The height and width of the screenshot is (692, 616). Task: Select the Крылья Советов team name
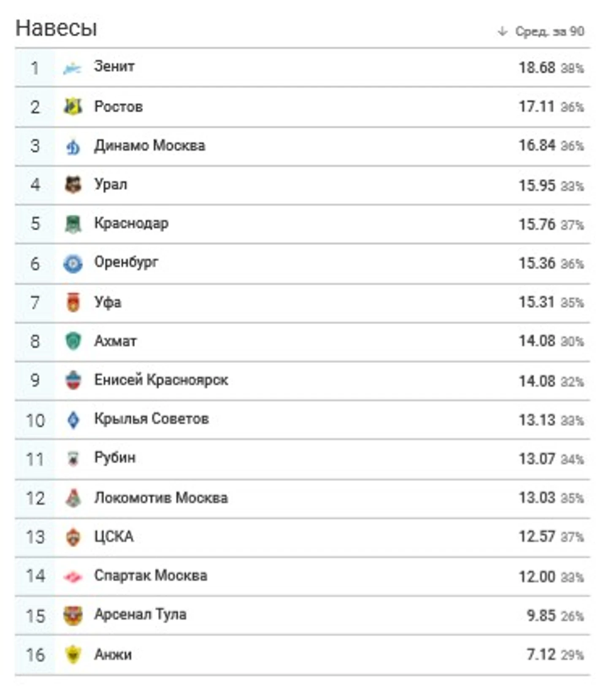click(151, 419)
